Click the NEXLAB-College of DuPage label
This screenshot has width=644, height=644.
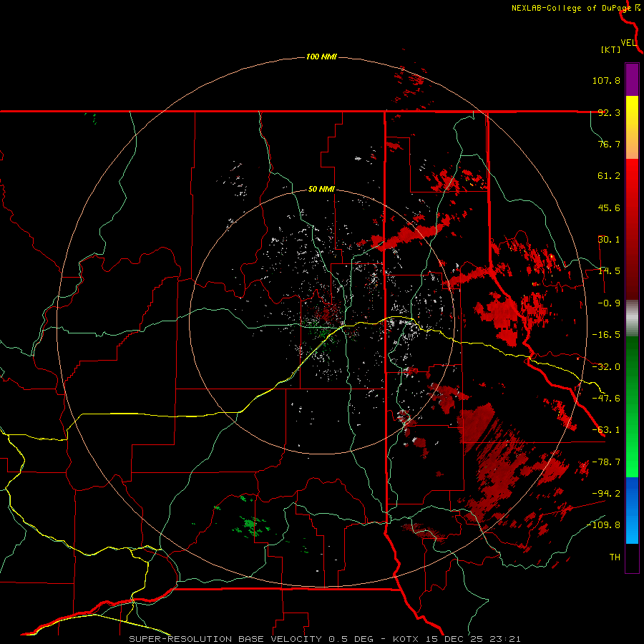click(x=572, y=8)
